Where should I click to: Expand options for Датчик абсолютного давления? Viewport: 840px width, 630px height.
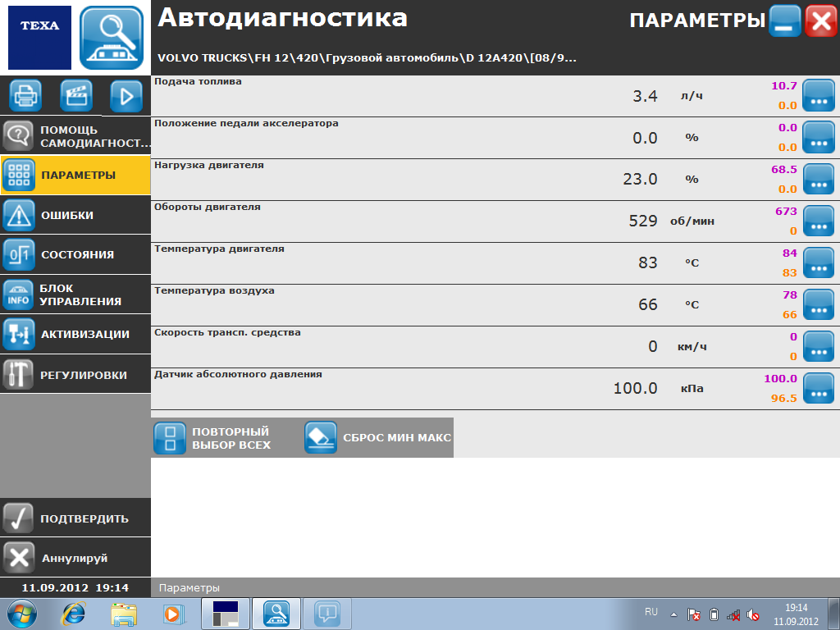pos(816,388)
